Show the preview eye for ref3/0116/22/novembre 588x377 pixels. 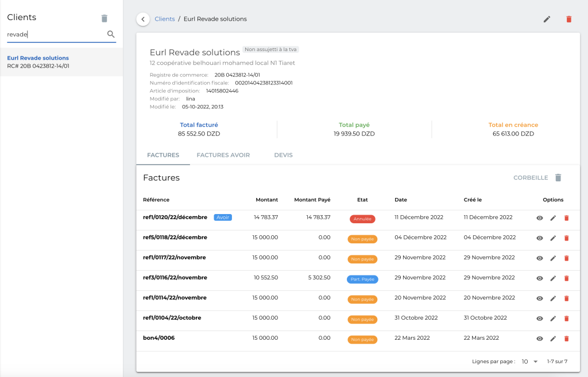pos(539,279)
